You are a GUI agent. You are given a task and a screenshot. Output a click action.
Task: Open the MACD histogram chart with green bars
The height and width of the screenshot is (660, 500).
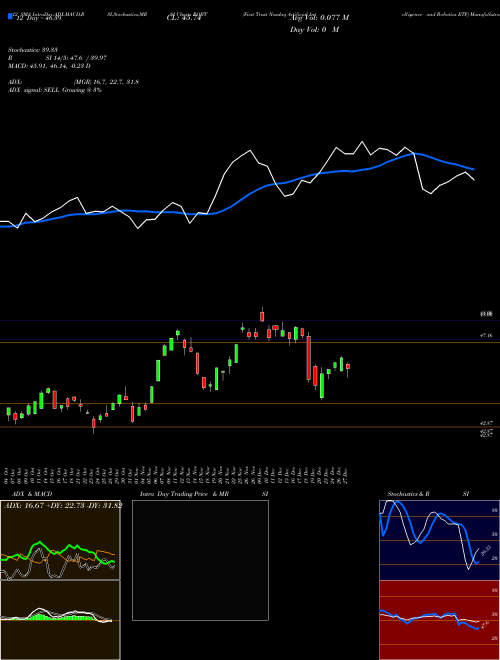click(60, 620)
